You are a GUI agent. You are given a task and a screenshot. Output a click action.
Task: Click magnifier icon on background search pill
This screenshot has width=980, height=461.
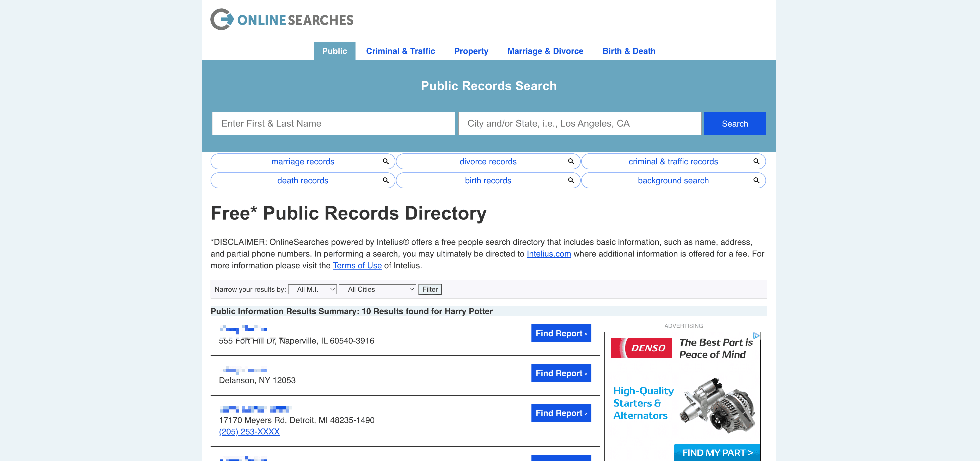point(756,180)
